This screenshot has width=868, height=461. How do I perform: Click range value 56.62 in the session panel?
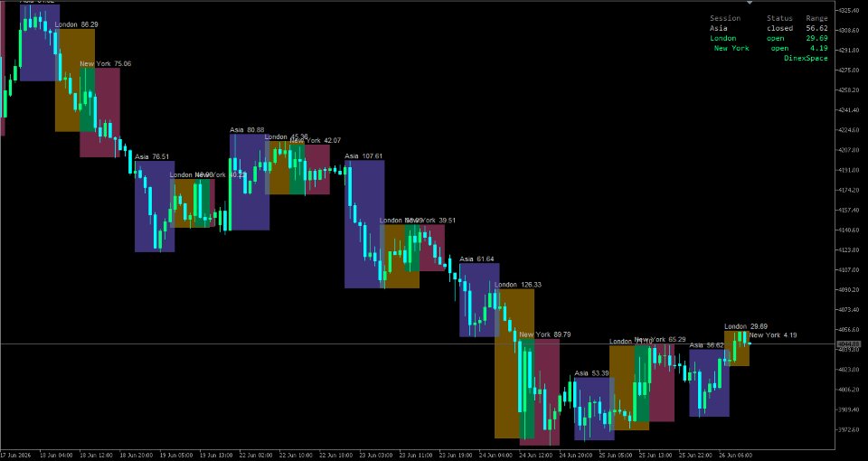[x=817, y=28]
